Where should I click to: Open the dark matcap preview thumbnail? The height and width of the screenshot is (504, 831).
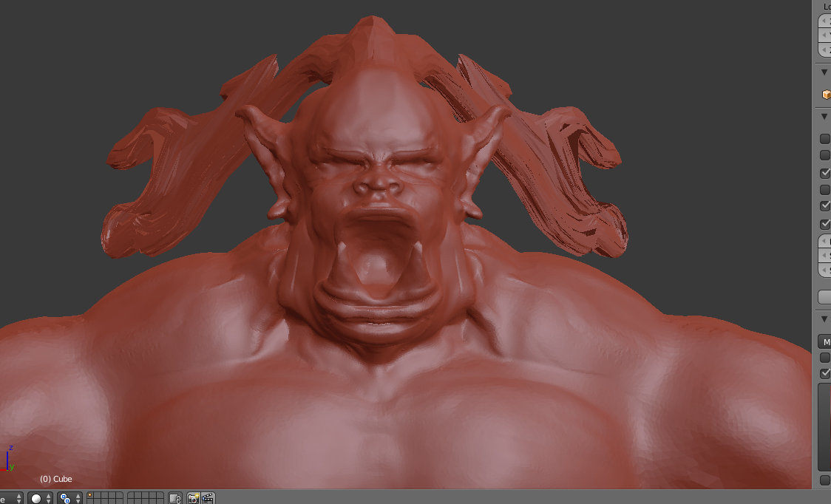pyautogui.click(x=824, y=426)
